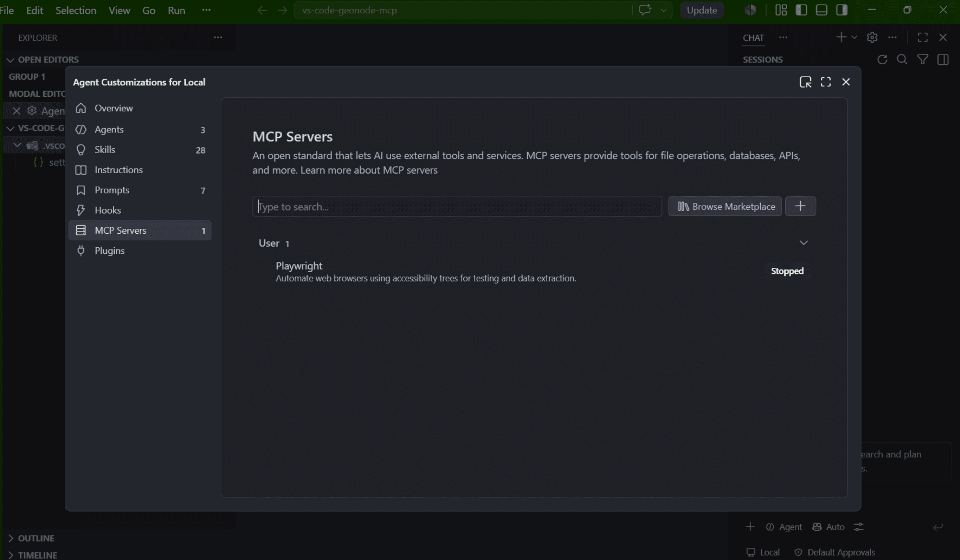Customize layout icon in title bar

click(x=781, y=10)
